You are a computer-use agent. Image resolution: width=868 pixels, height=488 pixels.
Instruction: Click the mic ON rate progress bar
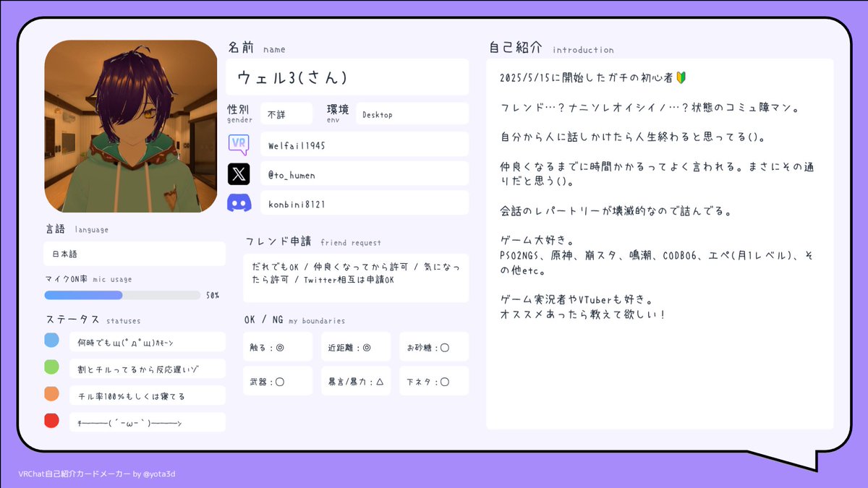coord(122,295)
